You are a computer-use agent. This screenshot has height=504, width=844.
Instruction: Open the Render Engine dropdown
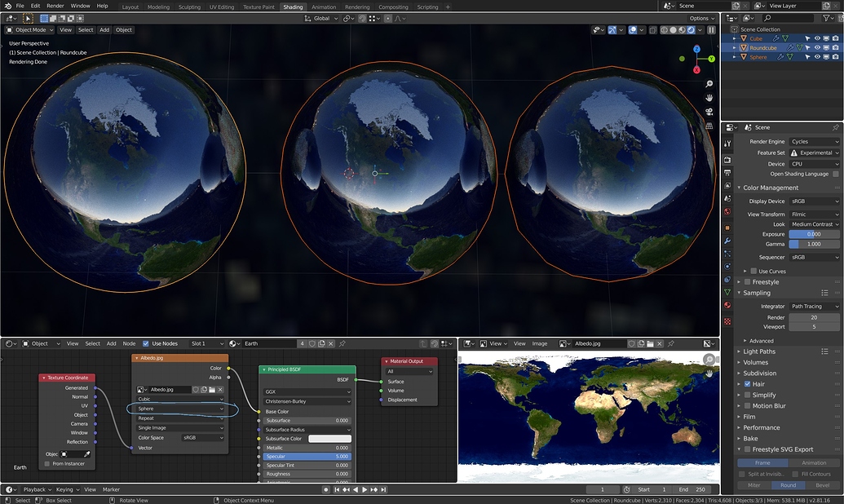coord(813,141)
